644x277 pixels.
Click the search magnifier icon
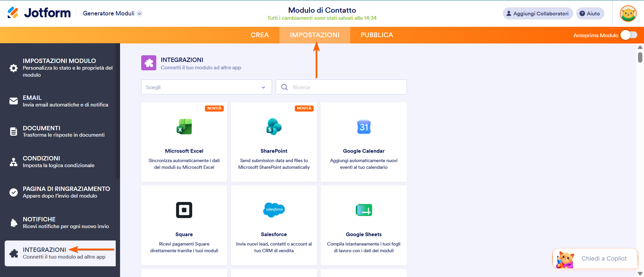coord(284,87)
